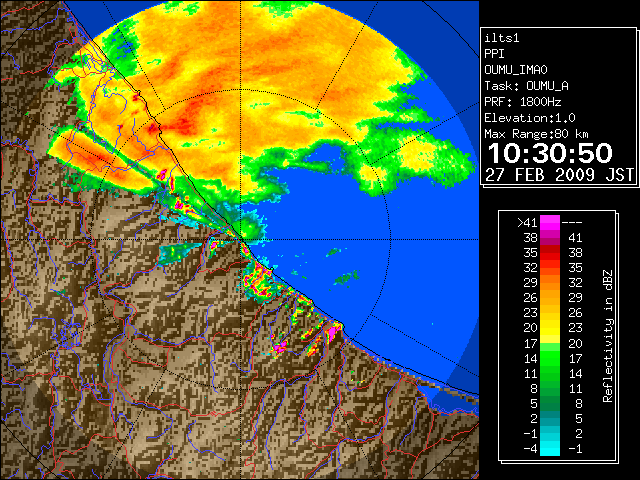
Task: Click the '---' label at legend top
Action: 572,222
